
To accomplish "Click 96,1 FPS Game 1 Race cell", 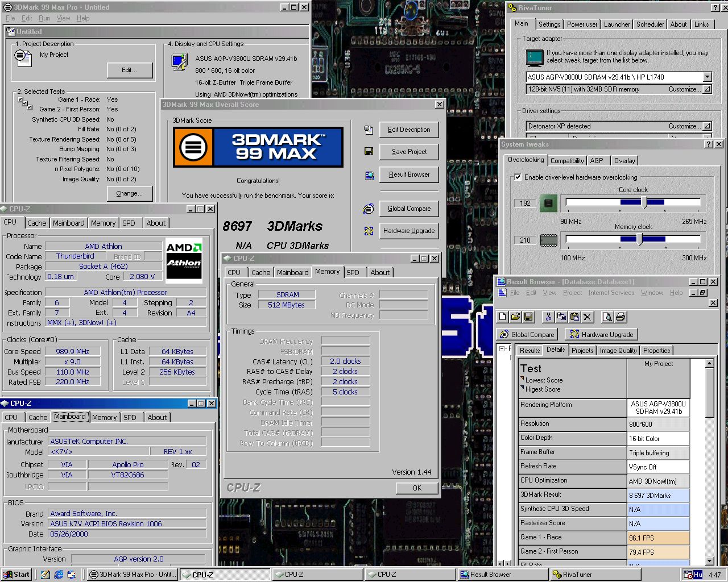I will [659, 538].
